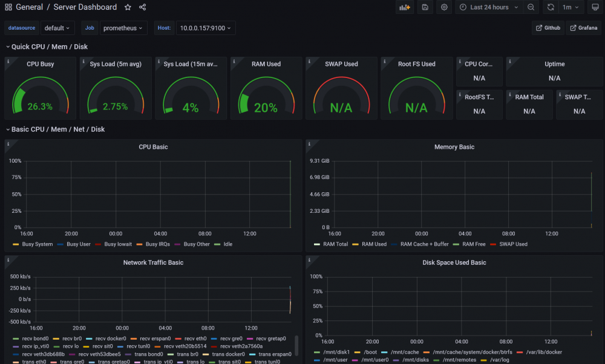Click the cycle view mode monitor icon

(594, 7)
